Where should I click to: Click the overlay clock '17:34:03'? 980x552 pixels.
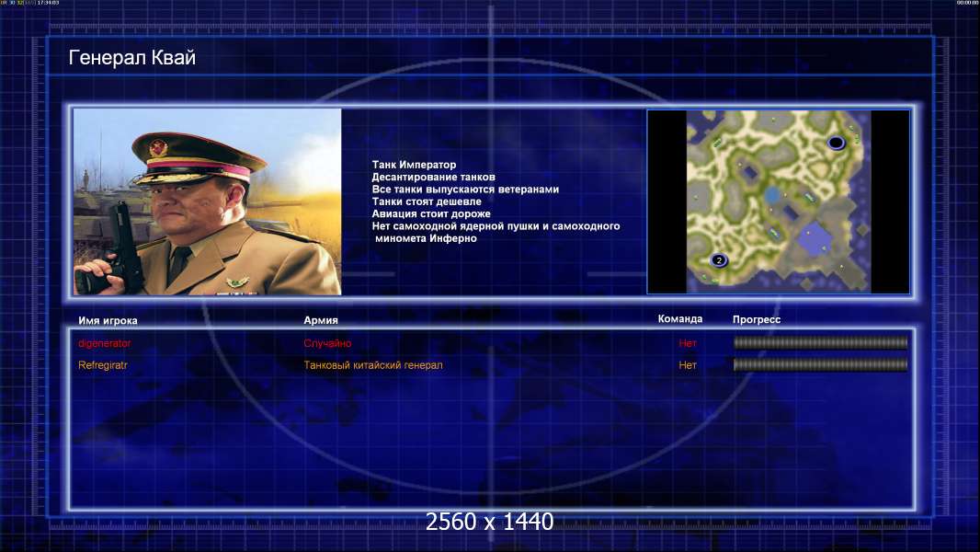[x=48, y=3]
